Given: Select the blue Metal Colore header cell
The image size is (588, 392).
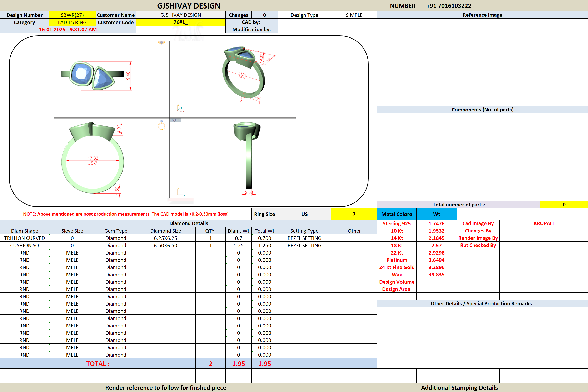Looking at the screenshot, I should click(397, 214).
